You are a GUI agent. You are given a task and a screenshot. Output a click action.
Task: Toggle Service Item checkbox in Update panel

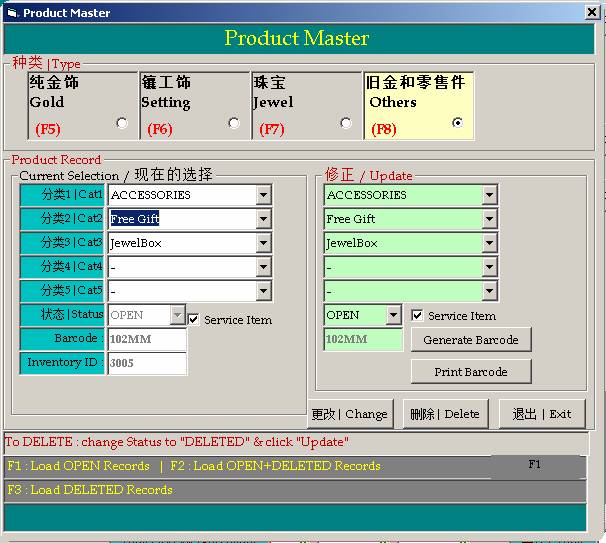[x=418, y=315]
